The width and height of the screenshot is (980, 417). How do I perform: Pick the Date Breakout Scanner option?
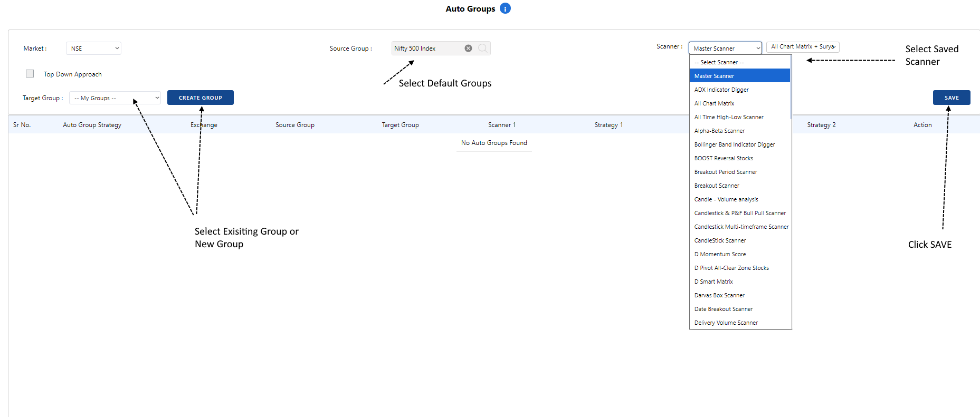[x=740, y=309]
